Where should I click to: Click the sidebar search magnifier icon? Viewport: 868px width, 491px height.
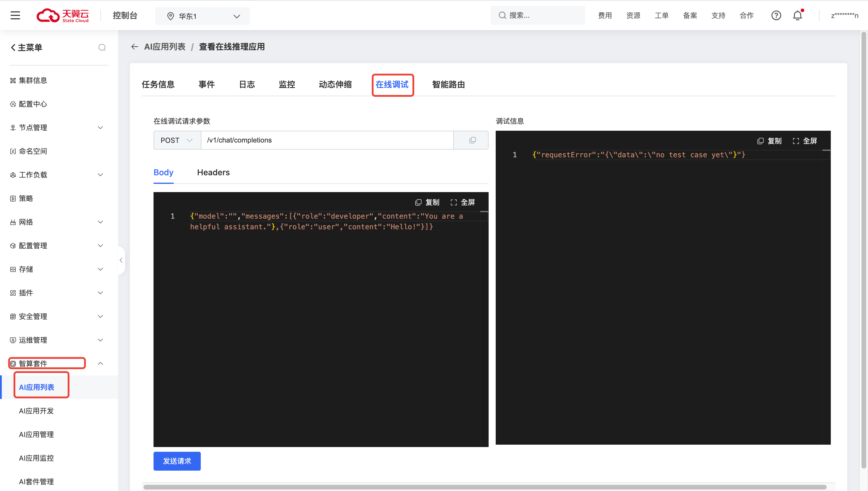(102, 48)
